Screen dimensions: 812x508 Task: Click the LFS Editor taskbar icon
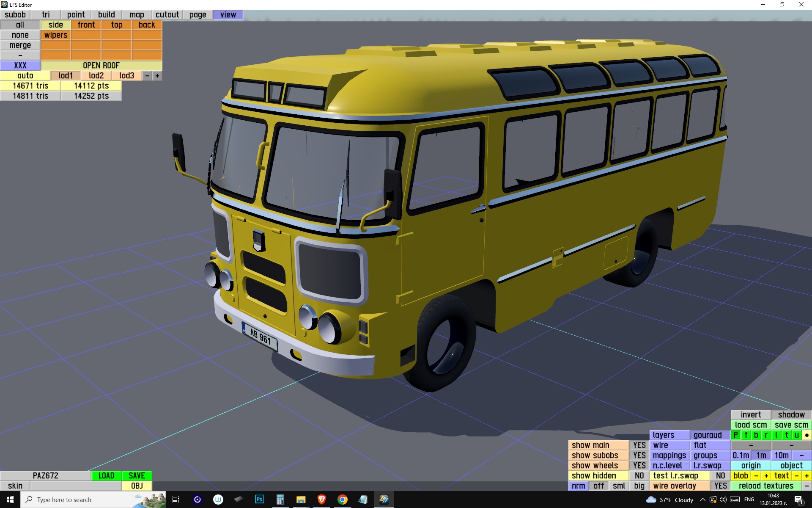(x=384, y=500)
